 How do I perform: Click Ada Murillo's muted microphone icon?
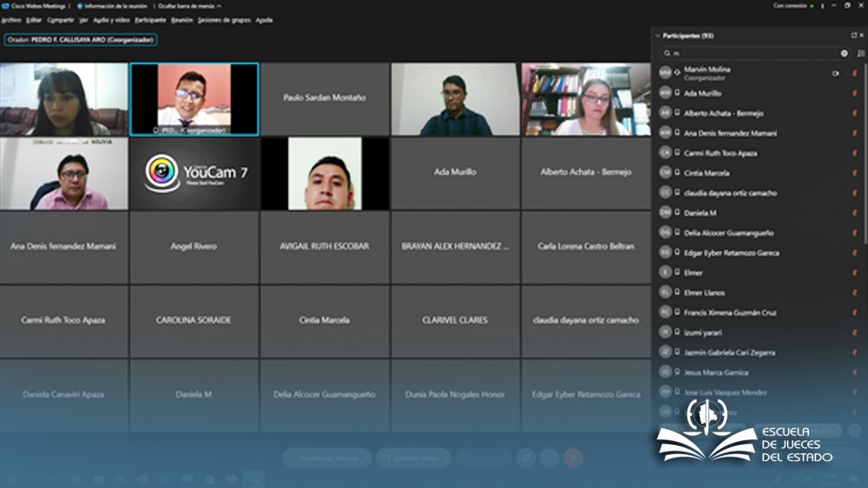pyautogui.click(x=854, y=93)
